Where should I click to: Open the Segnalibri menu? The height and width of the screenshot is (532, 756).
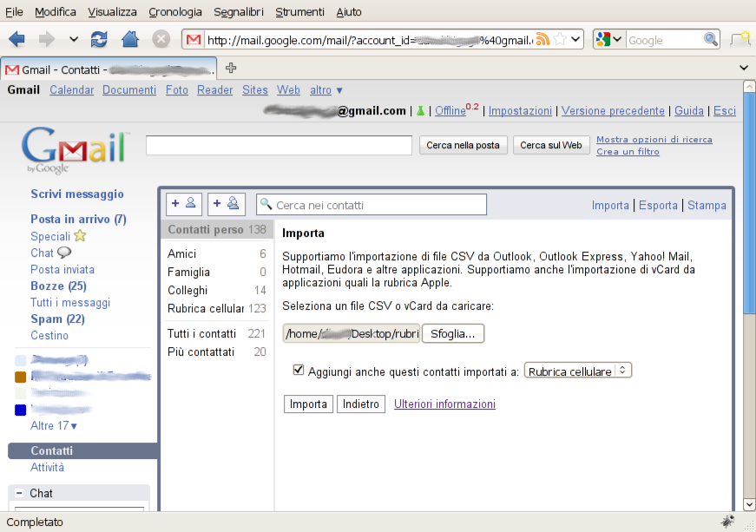click(239, 12)
